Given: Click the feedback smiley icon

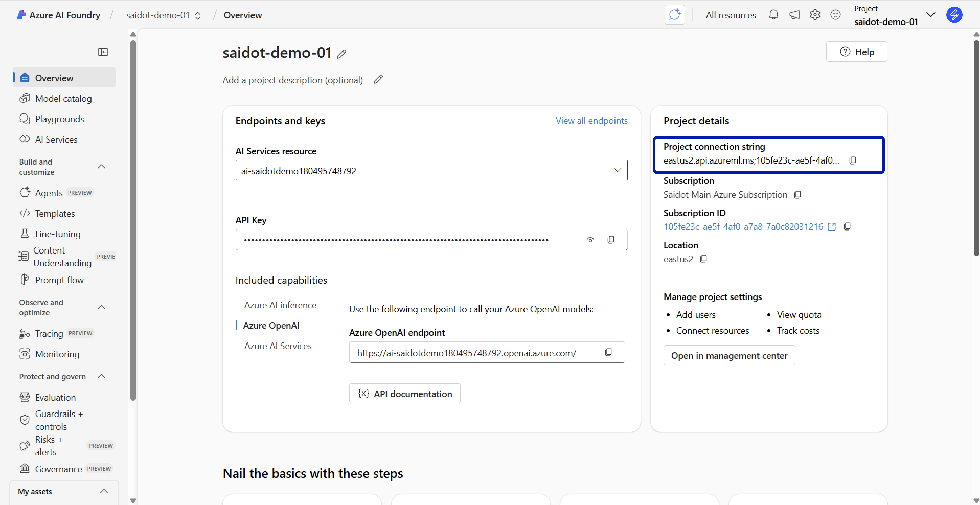Looking at the screenshot, I should coord(835,15).
